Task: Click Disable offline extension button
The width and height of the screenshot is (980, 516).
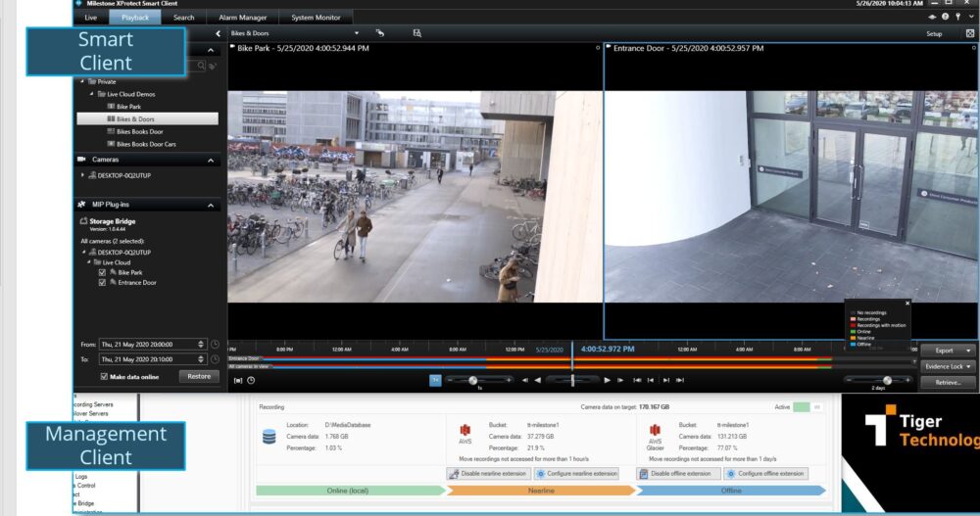Action: [x=677, y=474]
